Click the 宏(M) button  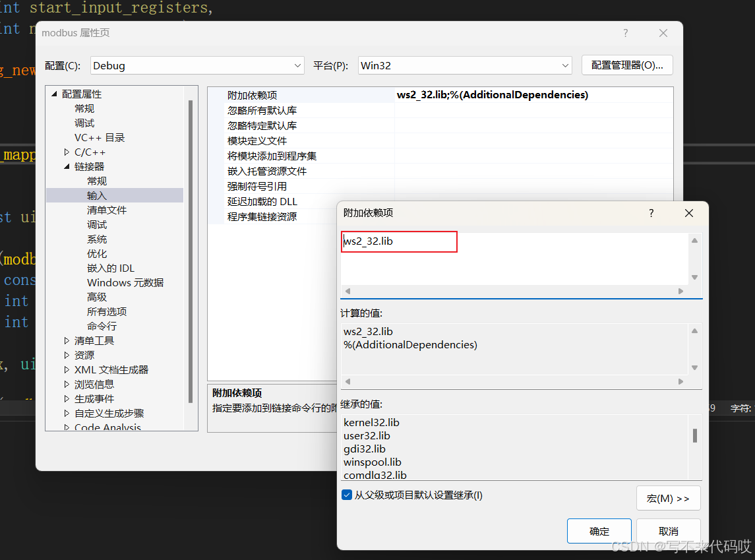[x=668, y=498]
